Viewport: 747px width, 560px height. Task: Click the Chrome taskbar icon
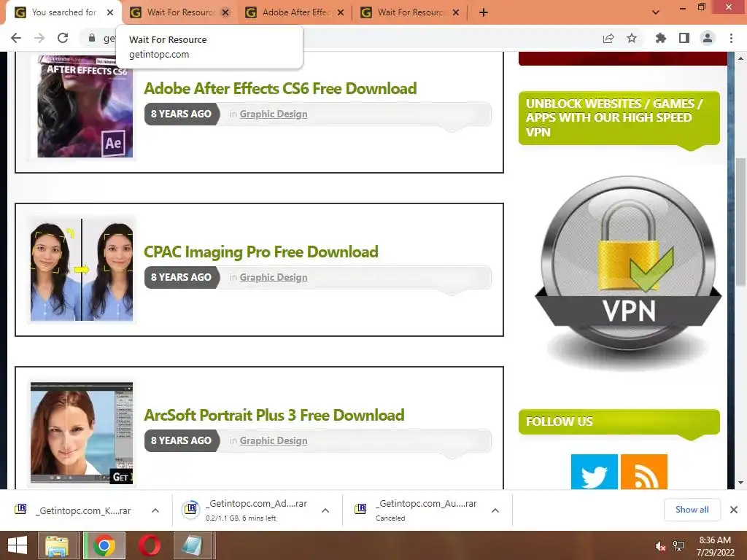click(x=104, y=545)
